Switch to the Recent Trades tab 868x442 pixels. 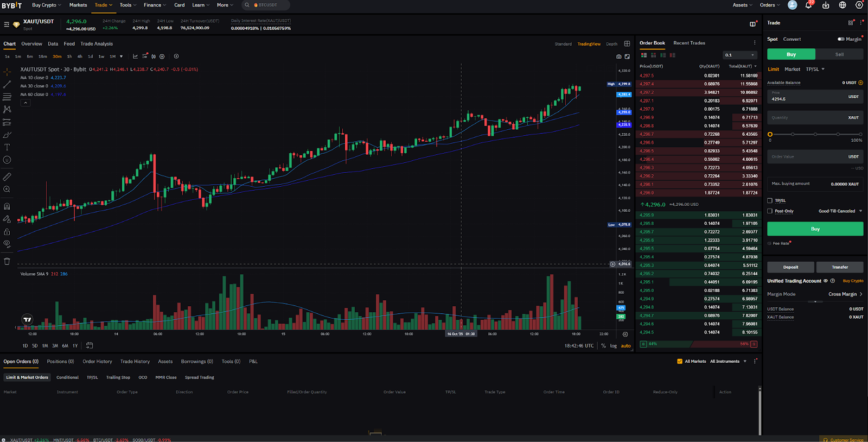(689, 43)
